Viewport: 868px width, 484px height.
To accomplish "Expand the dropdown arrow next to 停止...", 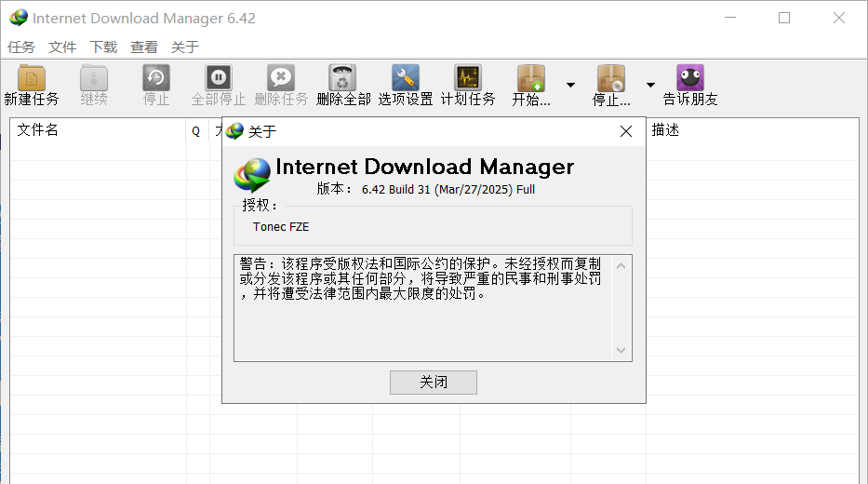I will 650,85.
